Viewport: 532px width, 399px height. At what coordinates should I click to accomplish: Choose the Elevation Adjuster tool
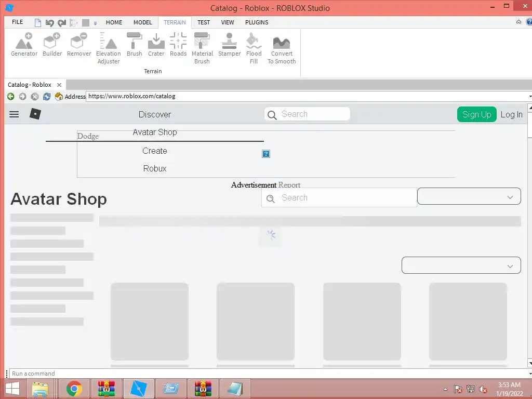coord(108,48)
